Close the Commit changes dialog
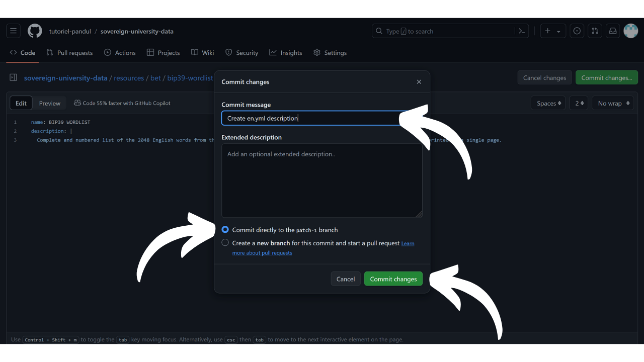 (419, 82)
